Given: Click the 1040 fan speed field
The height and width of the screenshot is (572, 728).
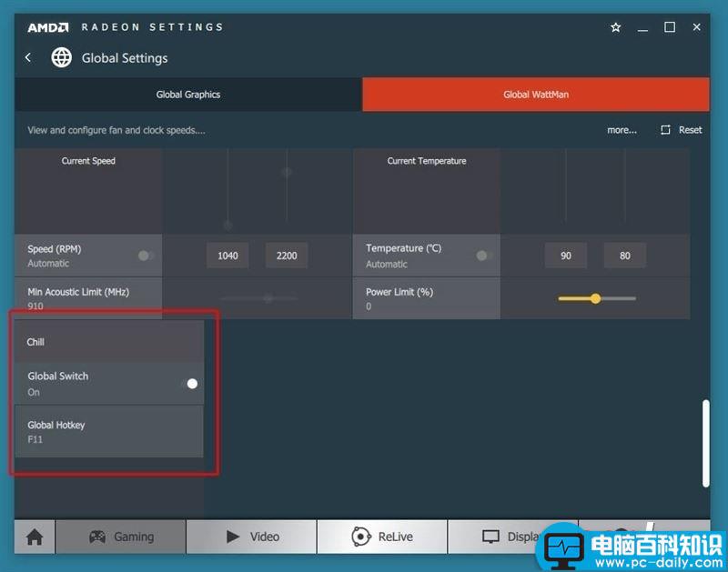Looking at the screenshot, I should [x=227, y=256].
